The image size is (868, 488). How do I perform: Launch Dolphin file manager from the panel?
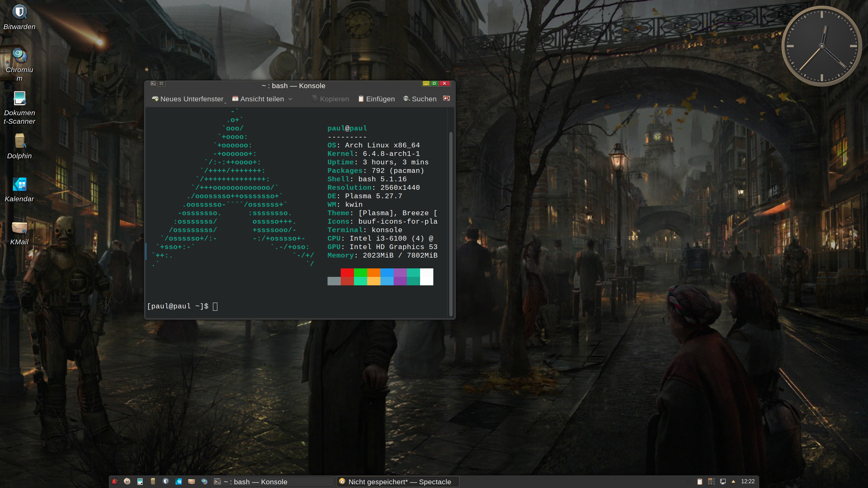(x=153, y=482)
